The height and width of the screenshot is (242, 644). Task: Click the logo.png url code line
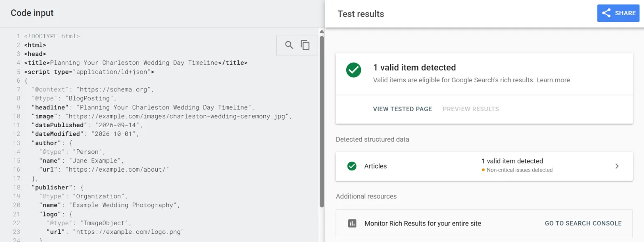115,232
